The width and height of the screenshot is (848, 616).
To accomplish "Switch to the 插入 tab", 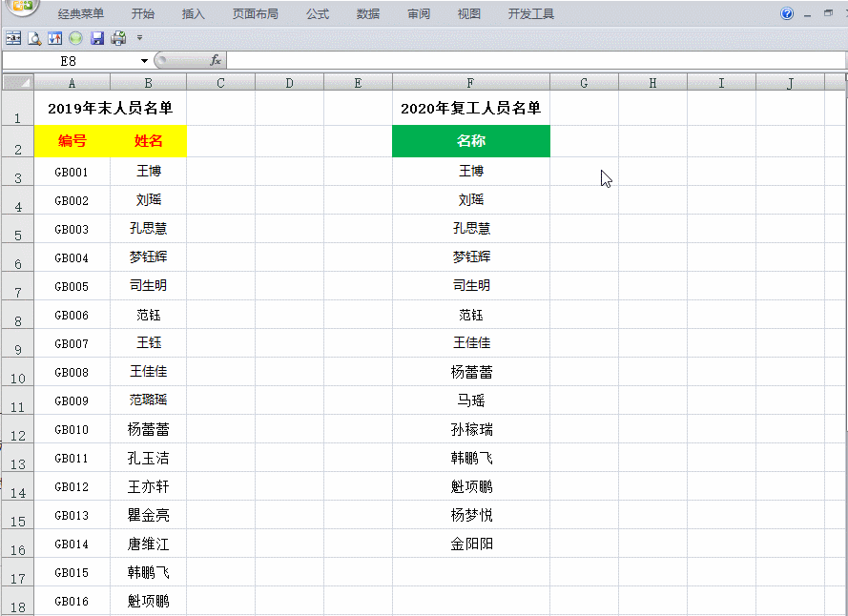I will coord(193,14).
